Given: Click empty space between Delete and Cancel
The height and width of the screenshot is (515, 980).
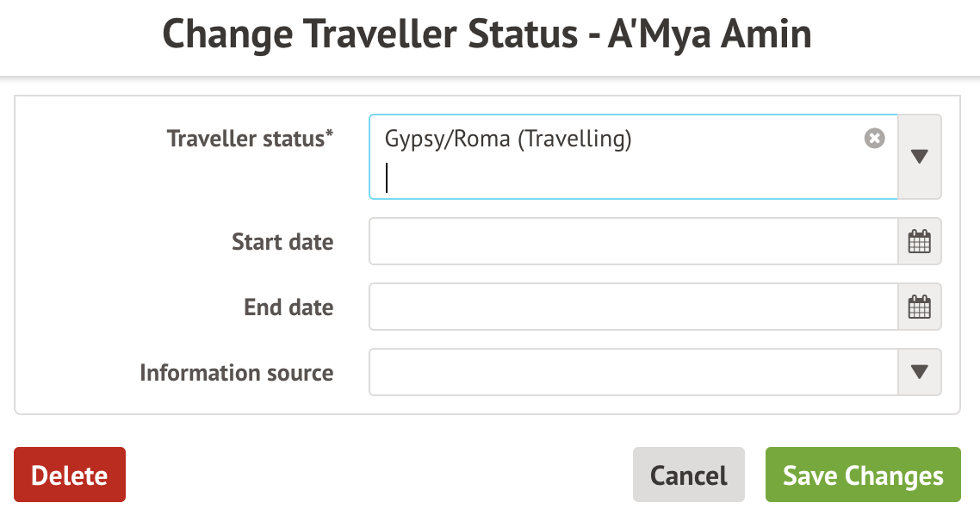Looking at the screenshot, I should point(379,475).
